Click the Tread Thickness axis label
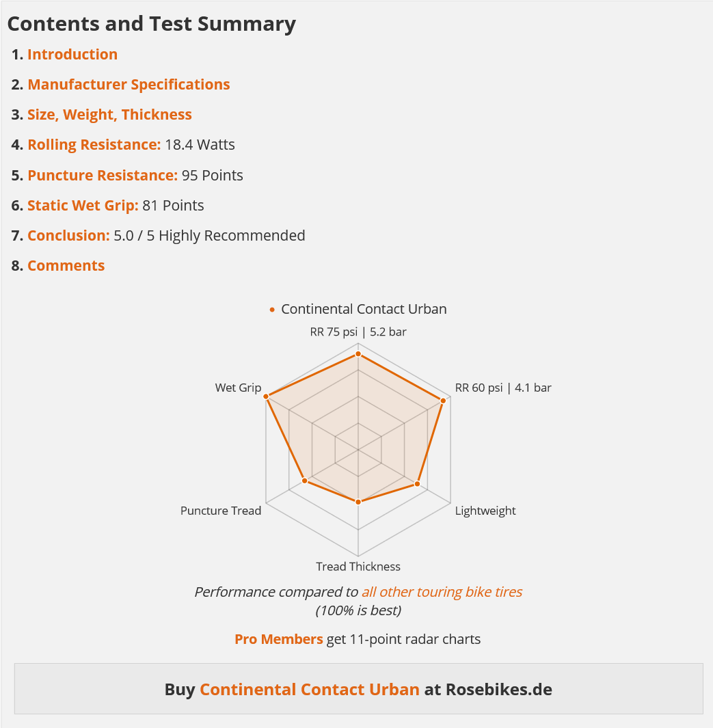Image resolution: width=713 pixels, height=728 pixels. point(358,567)
